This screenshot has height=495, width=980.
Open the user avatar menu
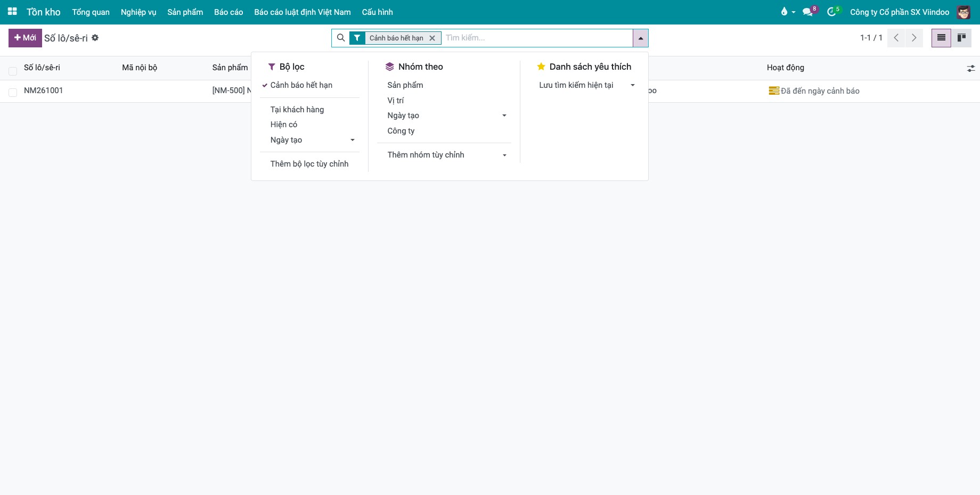coord(963,12)
